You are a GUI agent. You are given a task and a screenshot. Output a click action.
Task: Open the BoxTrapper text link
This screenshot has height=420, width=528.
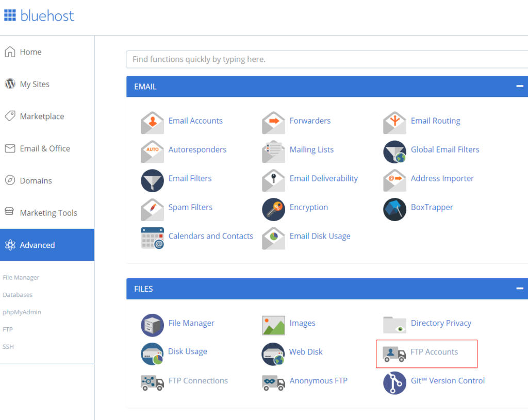pos(432,207)
